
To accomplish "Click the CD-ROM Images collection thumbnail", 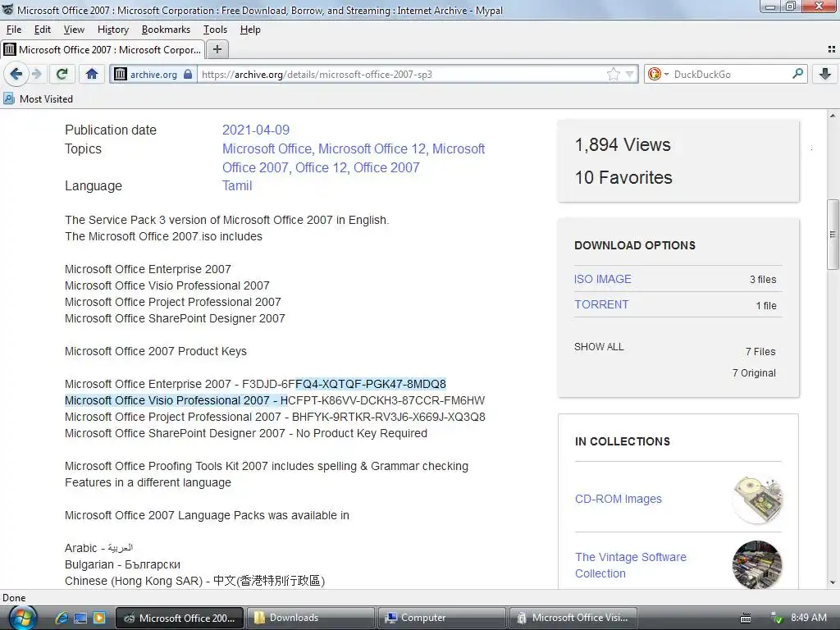I will 757,499.
